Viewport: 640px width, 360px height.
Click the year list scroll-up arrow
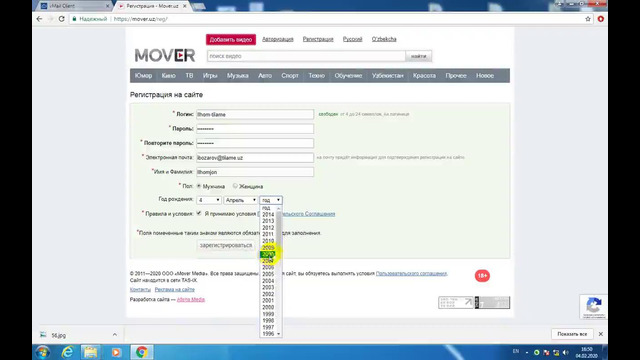279,208
